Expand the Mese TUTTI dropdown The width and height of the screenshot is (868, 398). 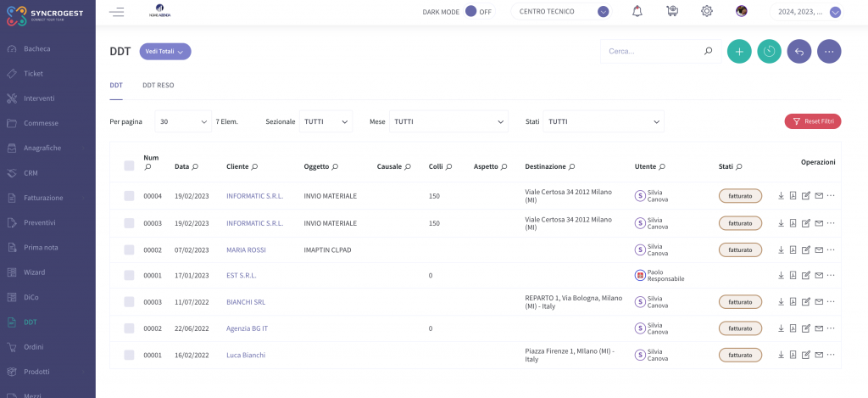448,121
